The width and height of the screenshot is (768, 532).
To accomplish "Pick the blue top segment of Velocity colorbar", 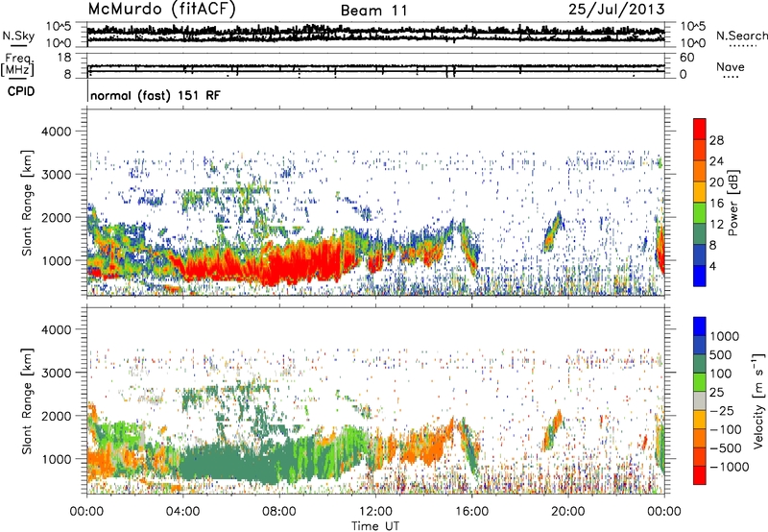I will point(700,326).
